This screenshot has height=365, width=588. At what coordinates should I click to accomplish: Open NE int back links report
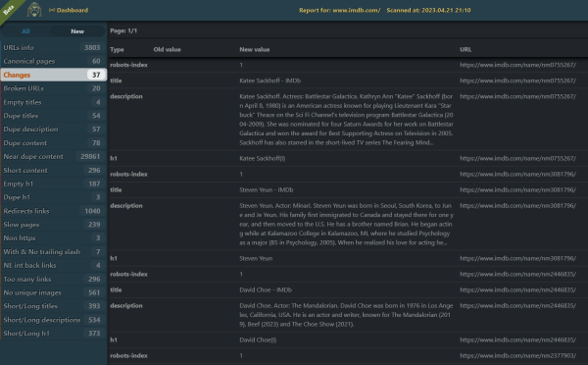tap(53, 265)
